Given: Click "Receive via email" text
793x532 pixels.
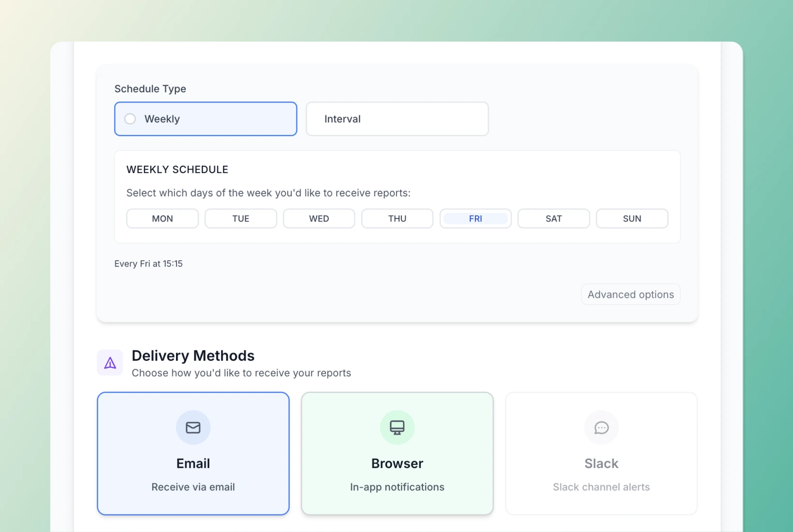Looking at the screenshot, I should point(193,487).
